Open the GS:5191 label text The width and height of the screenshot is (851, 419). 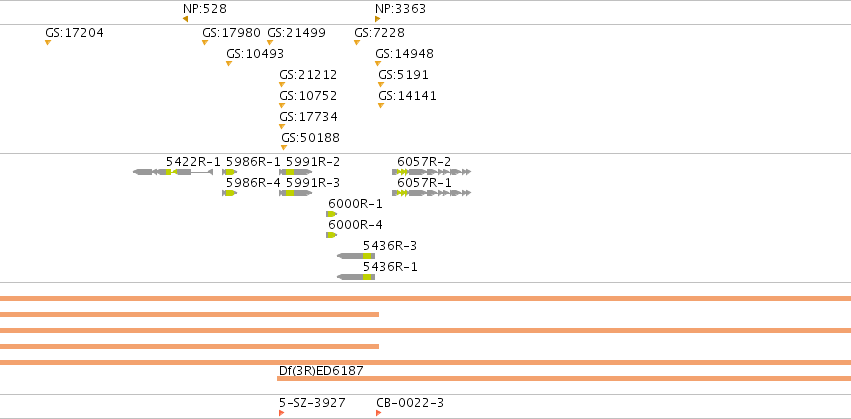(x=403, y=75)
